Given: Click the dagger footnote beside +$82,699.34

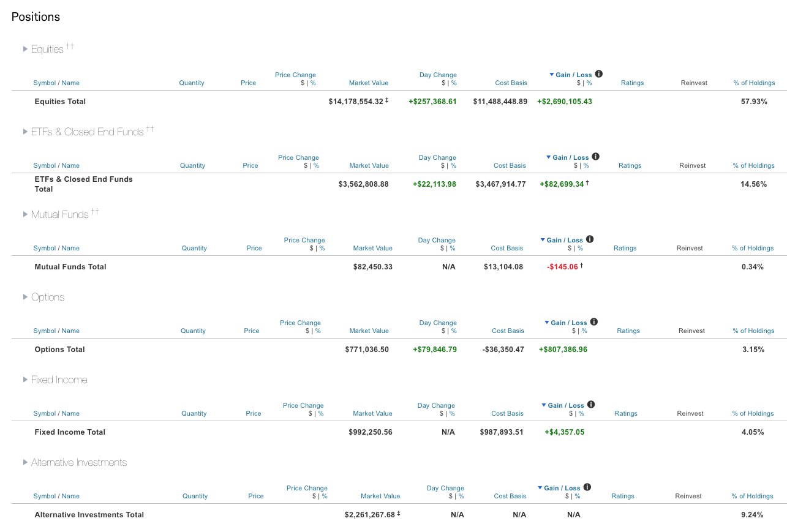Looking at the screenshot, I should (587, 181).
